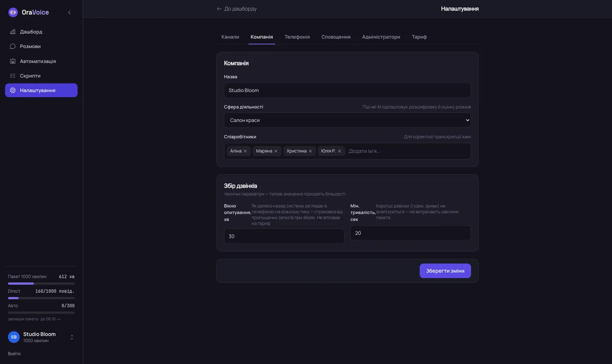Image resolution: width=612 pixels, height=364 pixels.
Task: Remove Аліна tag with its X
Action: pos(245,151)
